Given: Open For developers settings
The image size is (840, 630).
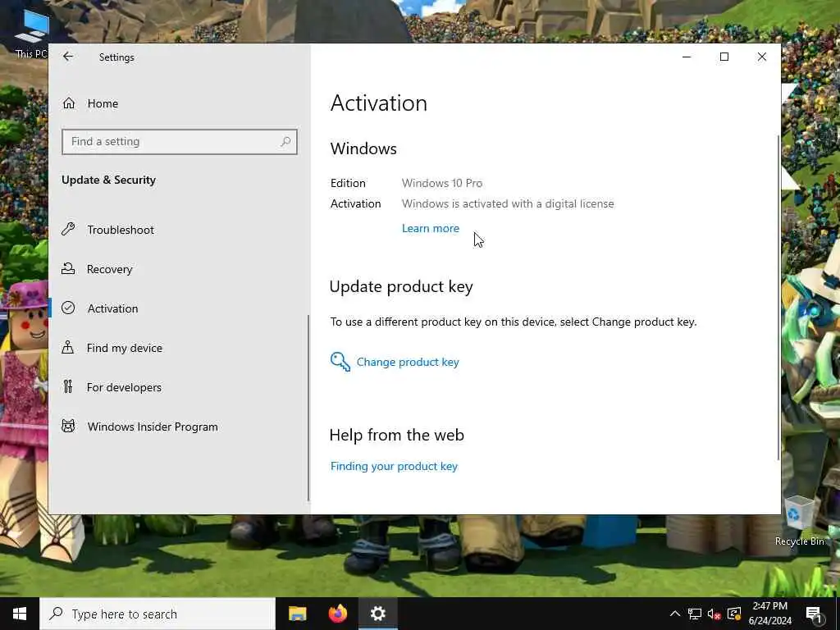Looking at the screenshot, I should tap(124, 387).
